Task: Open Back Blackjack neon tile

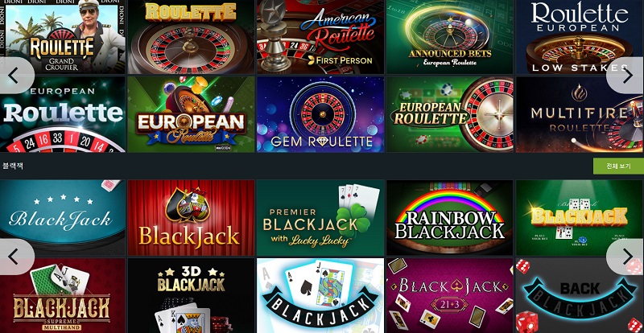Action: [580, 296]
